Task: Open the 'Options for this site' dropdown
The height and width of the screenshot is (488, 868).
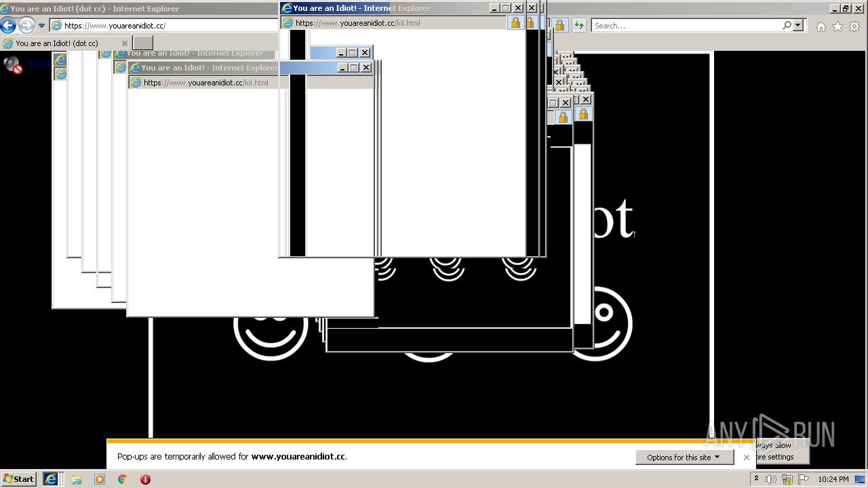Action: pos(684,457)
